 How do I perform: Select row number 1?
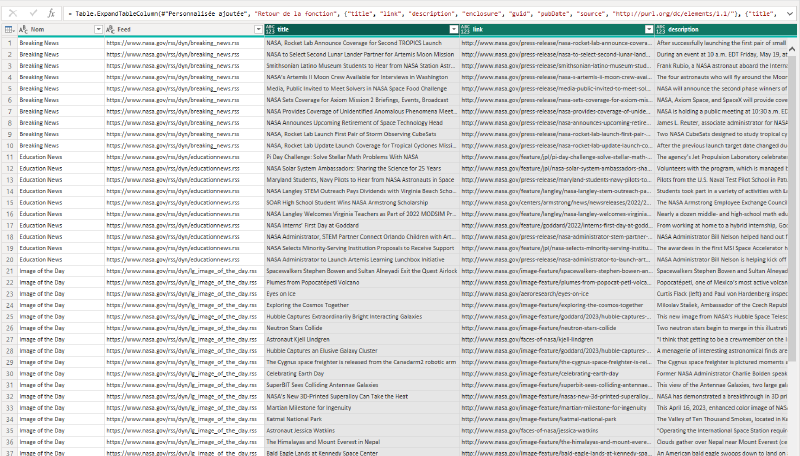(x=9, y=43)
